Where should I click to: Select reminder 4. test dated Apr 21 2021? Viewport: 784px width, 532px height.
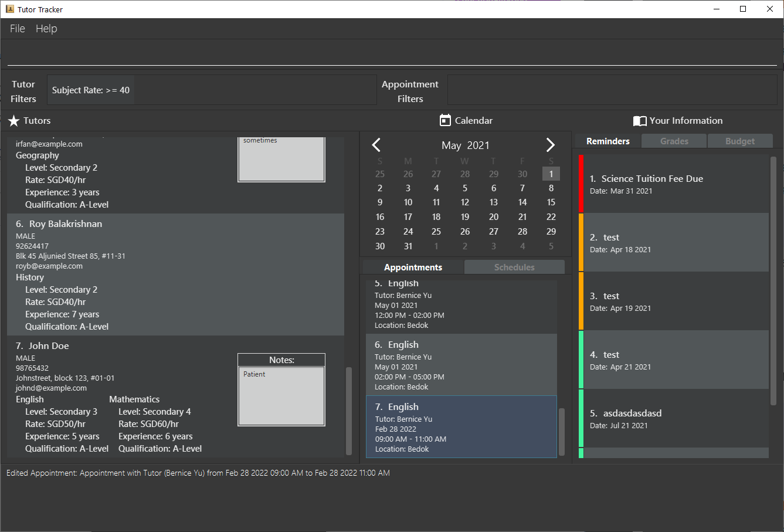[x=674, y=360]
